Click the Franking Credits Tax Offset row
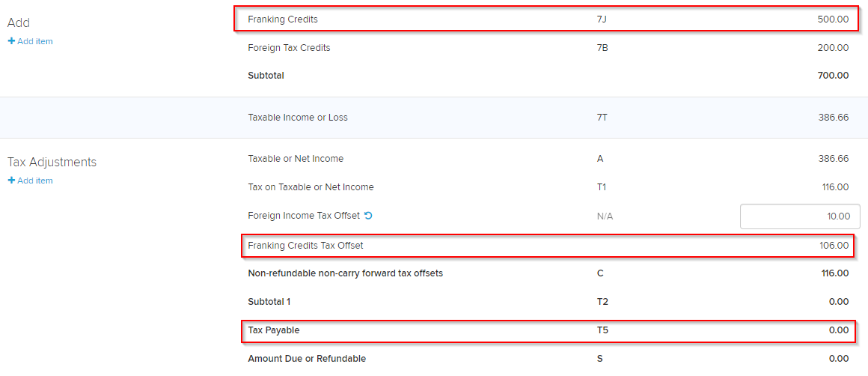This screenshot has width=868, height=376. tap(547, 246)
